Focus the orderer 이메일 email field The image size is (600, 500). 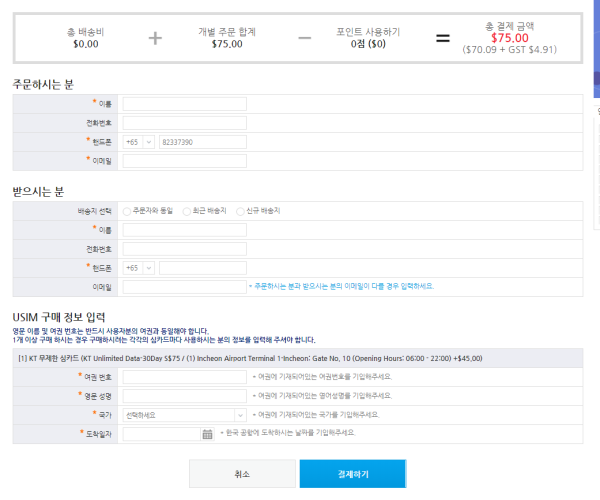pos(184,161)
